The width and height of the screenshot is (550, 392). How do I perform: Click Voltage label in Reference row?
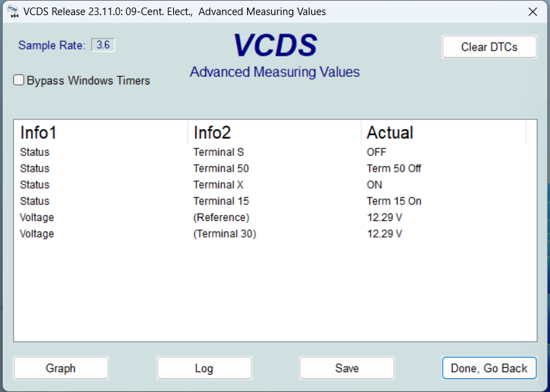[37, 218]
